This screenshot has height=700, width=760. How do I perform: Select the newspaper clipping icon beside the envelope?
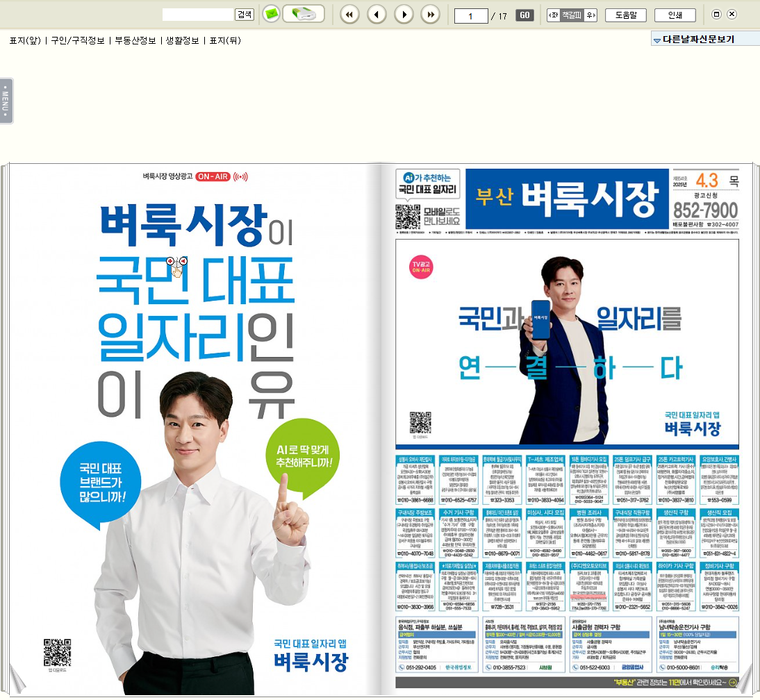(x=301, y=13)
